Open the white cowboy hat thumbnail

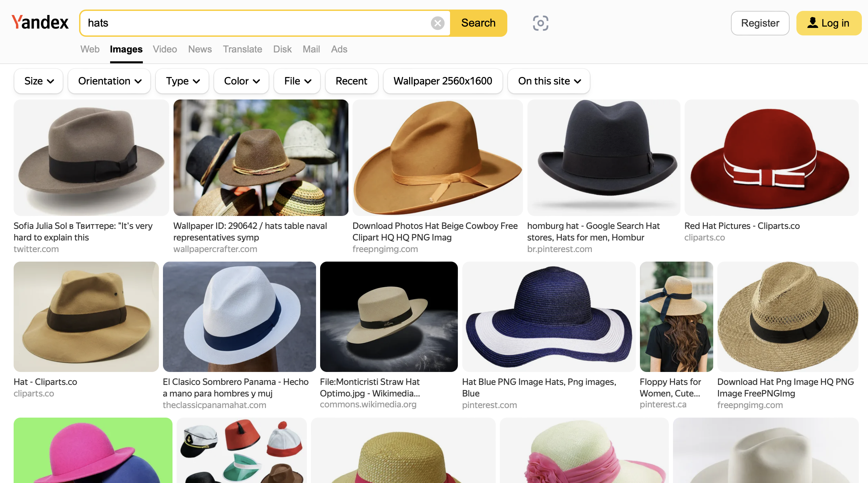click(766, 450)
